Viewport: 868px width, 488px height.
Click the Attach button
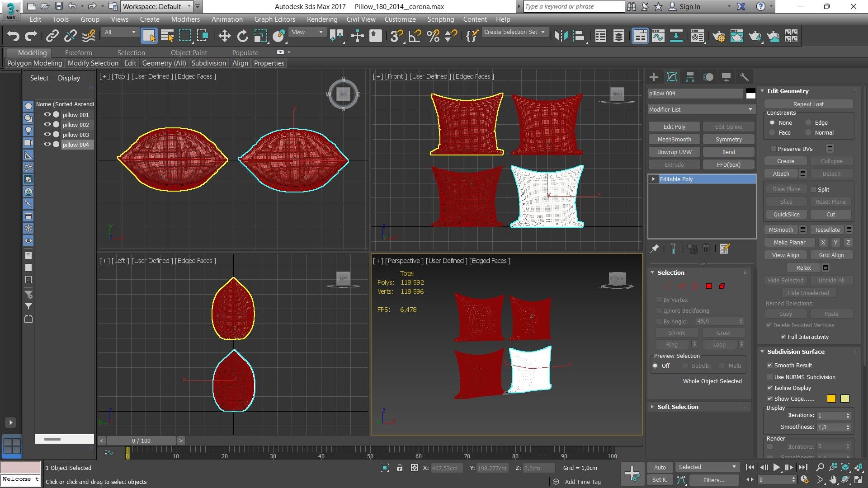(x=781, y=174)
